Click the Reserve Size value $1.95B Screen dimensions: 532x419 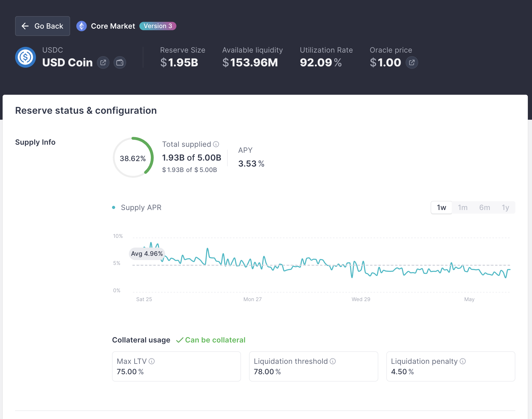tap(179, 62)
